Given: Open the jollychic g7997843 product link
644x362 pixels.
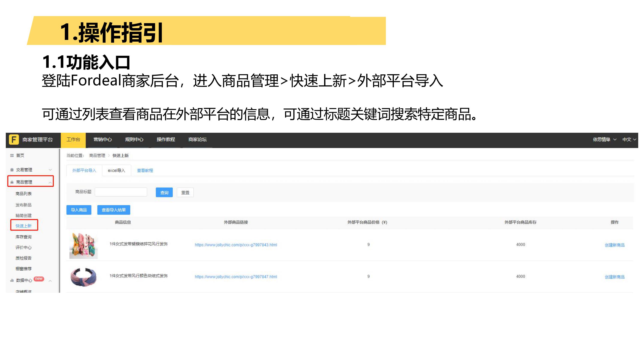Looking at the screenshot, I should click(x=236, y=245).
